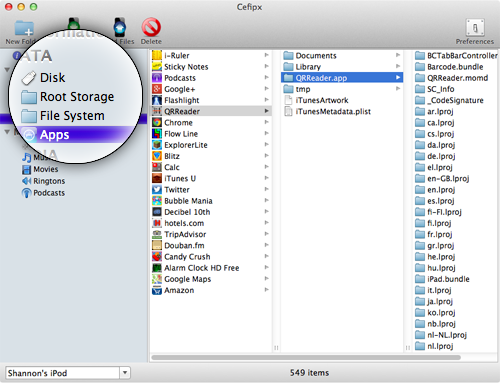
Task: Click the Google+ app icon
Action: pos(157,89)
